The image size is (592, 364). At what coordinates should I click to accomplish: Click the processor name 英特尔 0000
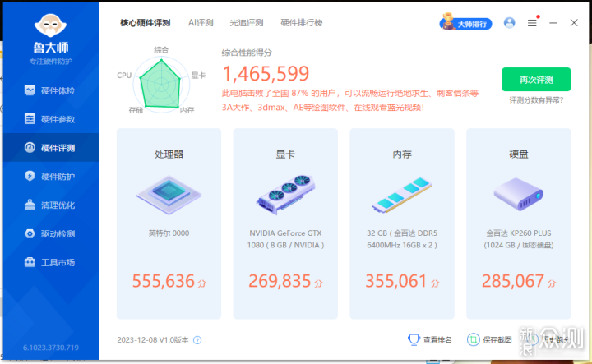point(169,233)
